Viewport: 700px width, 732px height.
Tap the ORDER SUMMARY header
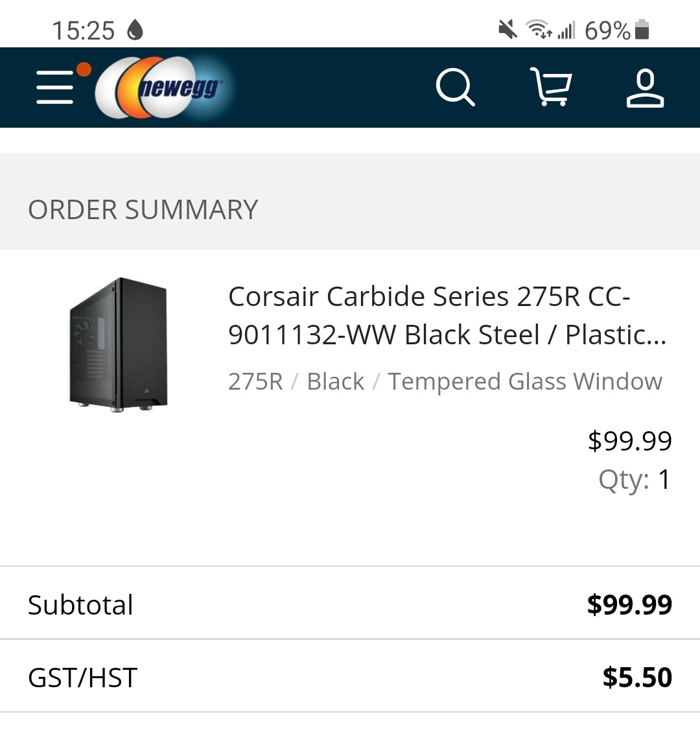tap(143, 210)
